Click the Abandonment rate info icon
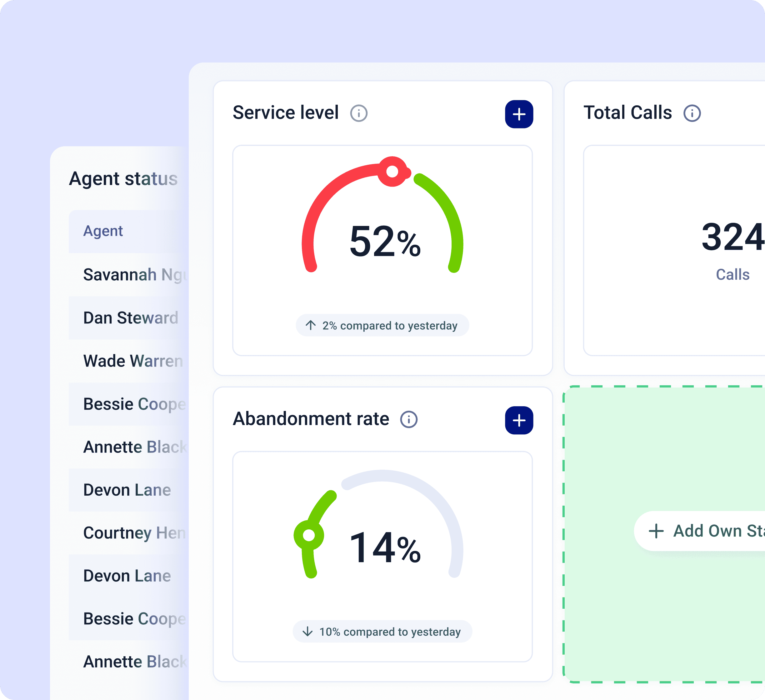 [409, 419]
